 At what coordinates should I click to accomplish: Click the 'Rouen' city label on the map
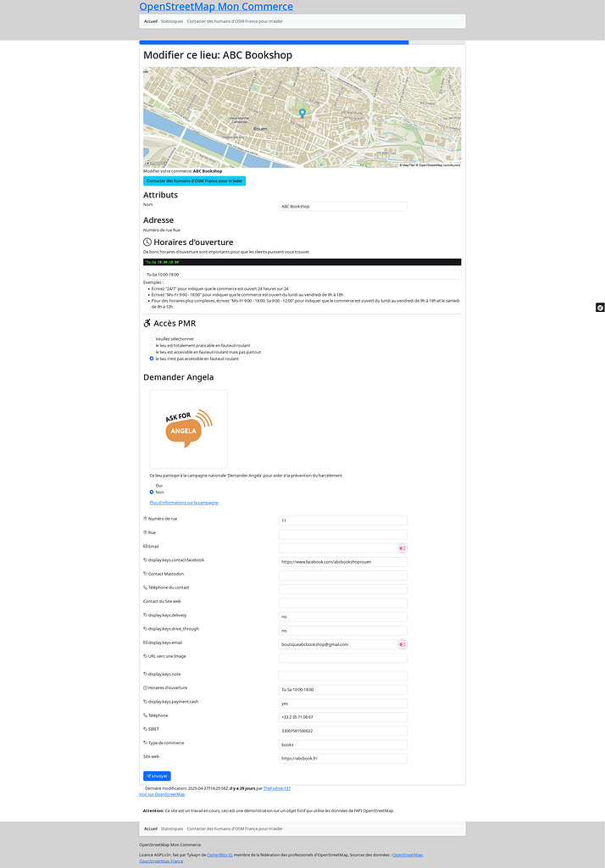(260, 129)
